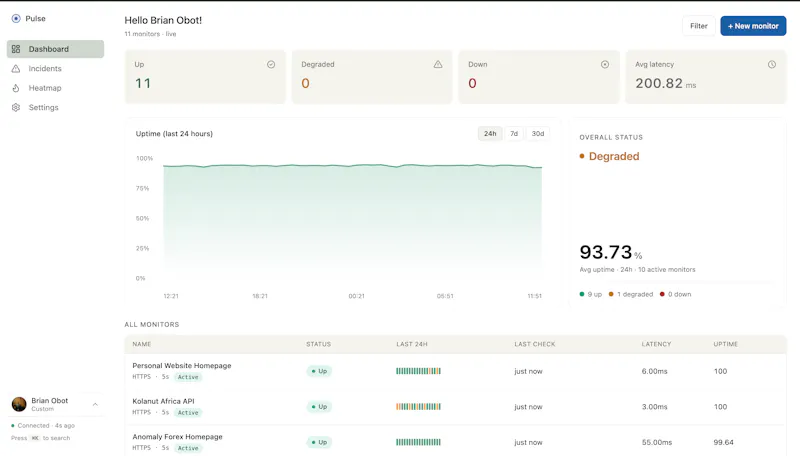Screen dimensions: 800x456
Task: Click Up status badge for Personal Website Homepage
Action: coord(319,371)
